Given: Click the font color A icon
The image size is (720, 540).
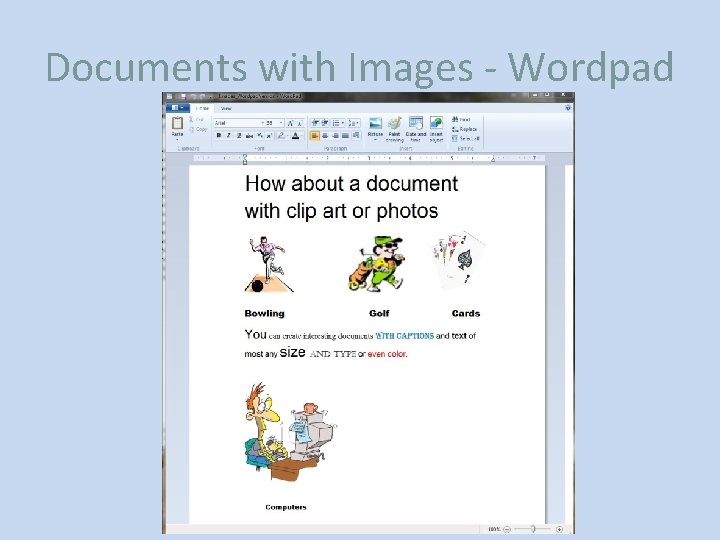Looking at the screenshot, I should click(x=295, y=135).
